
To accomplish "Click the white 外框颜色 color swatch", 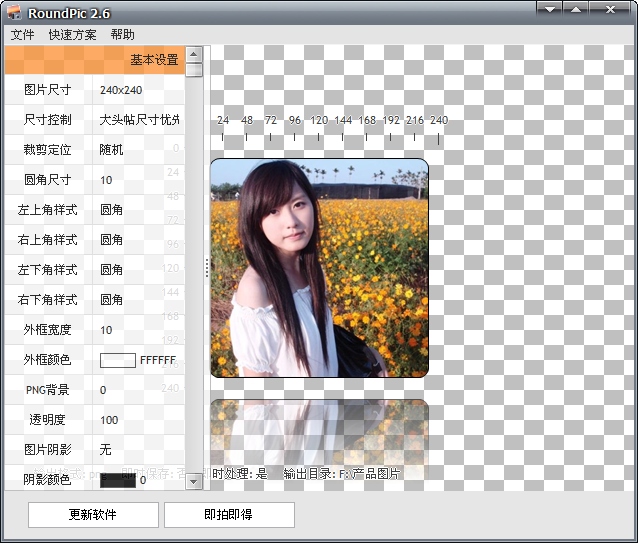I will (x=118, y=360).
